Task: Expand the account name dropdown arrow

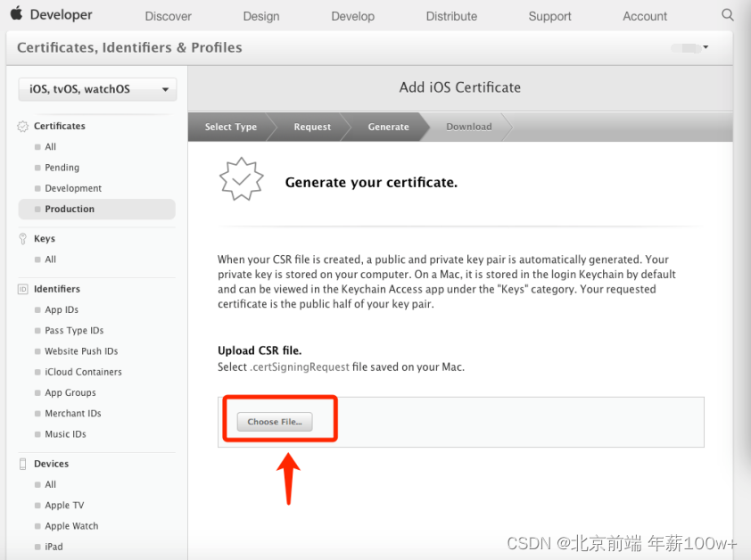Action: (x=706, y=47)
